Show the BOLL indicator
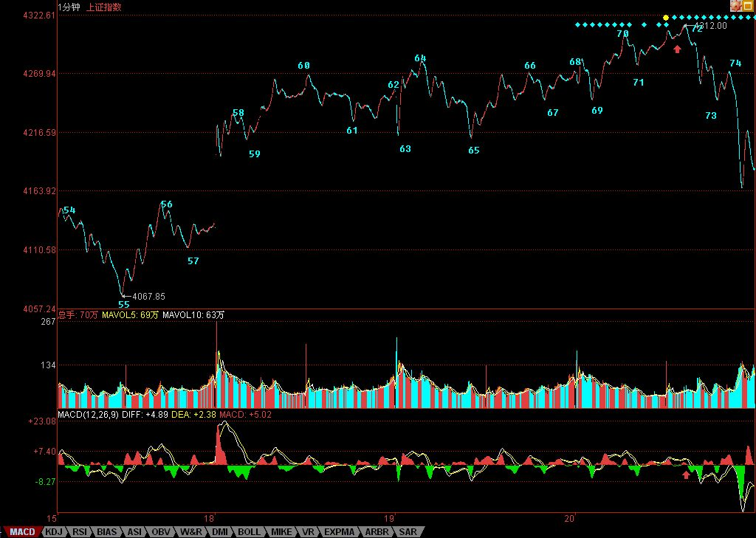This screenshot has width=756, height=538. click(x=249, y=531)
